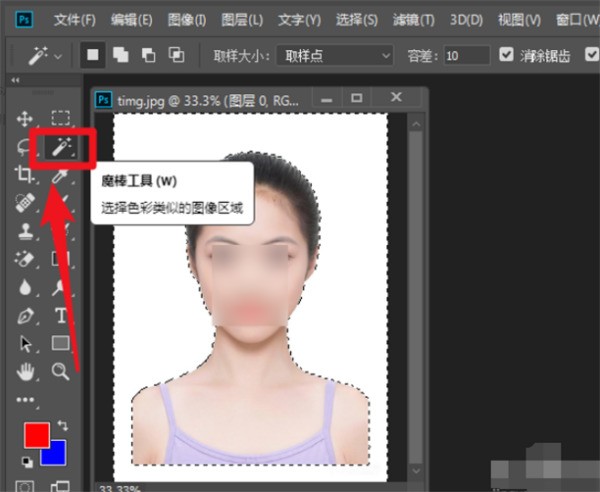Screen dimensions: 600x492
Task: Select the Horizontal Type tool
Action: click(x=61, y=315)
